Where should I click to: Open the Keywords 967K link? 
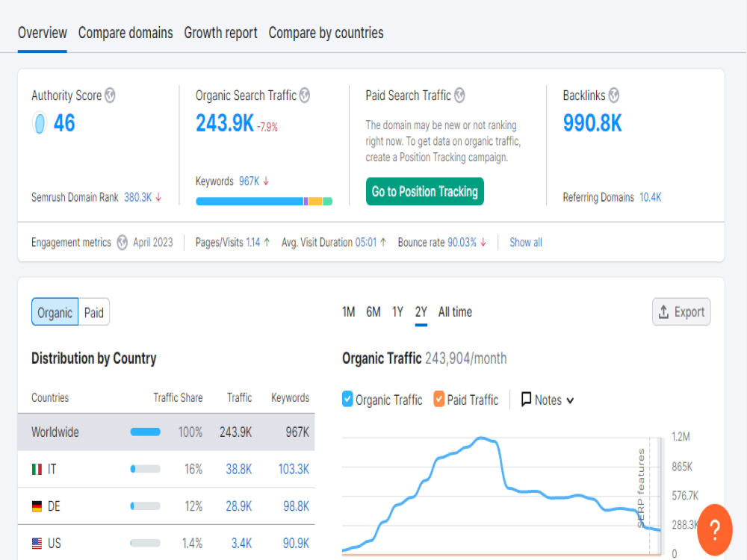249,181
